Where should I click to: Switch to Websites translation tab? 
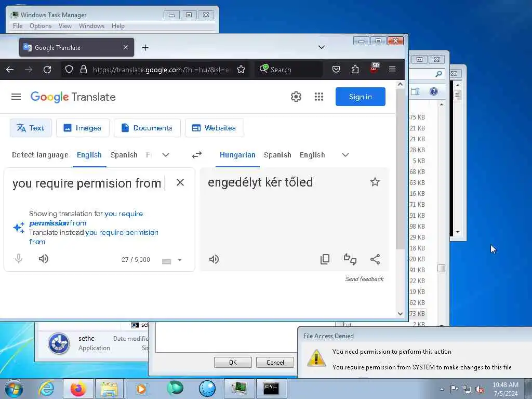215,128
